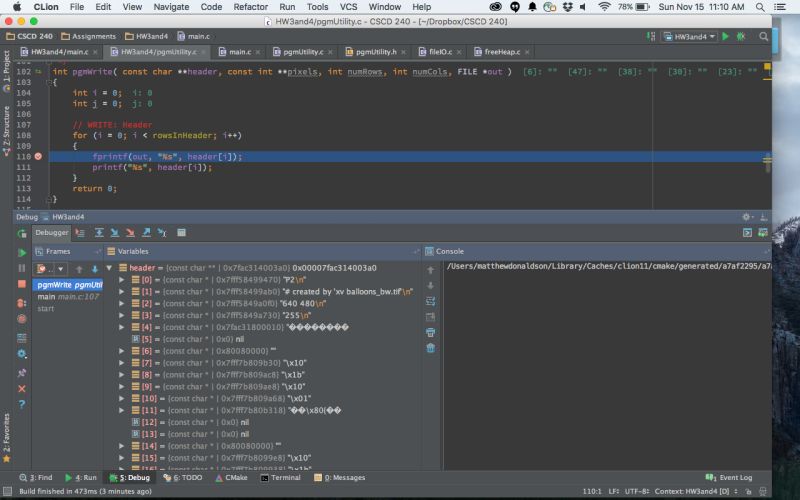This screenshot has height=500, width=800.
Task: Click Run to Cursor icon
Action: pos(162,233)
